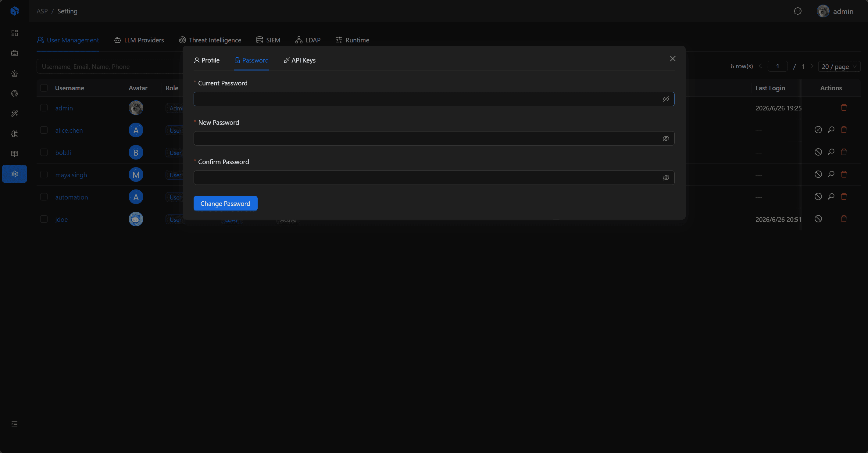Click the check-circle icon for alice.chen
Screen dimensions: 868x453
click(818, 130)
